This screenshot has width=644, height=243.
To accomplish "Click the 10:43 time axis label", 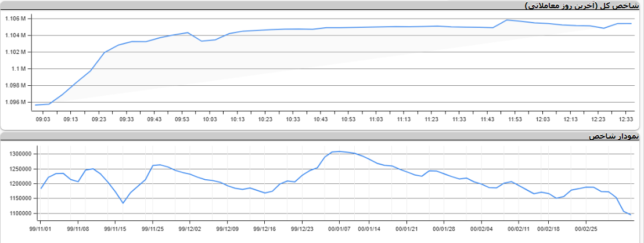I will click(321, 119).
